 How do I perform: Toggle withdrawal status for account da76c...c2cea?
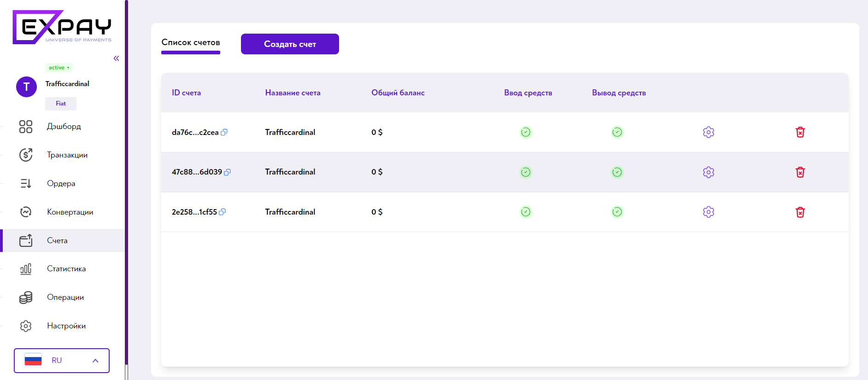click(x=617, y=132)
